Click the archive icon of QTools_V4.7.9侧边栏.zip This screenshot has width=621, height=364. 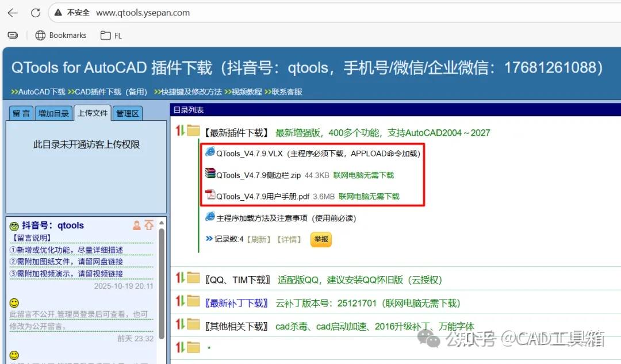[210, 173]
